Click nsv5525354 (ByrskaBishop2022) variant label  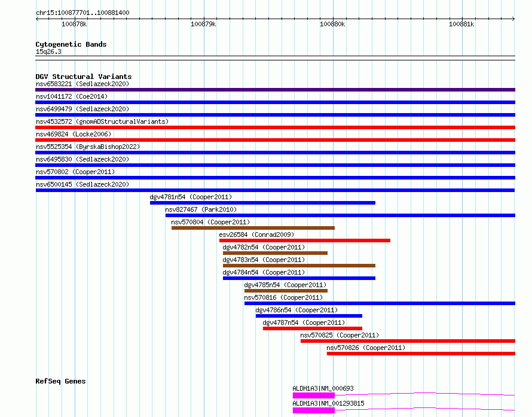[88, 147]
